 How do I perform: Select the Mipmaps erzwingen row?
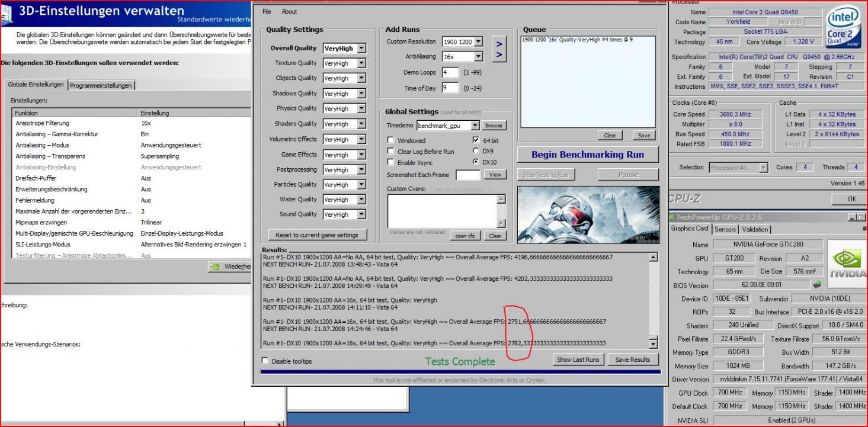coord(132,222)
